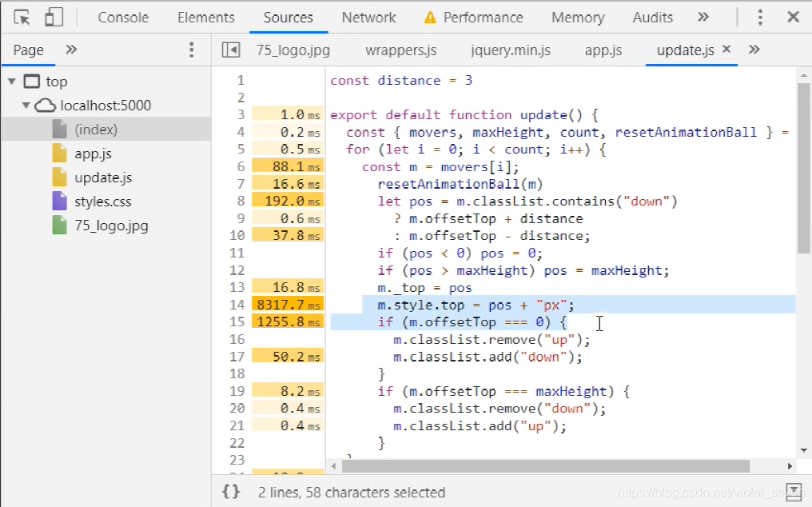Click the app.js yellow file icon

click(x=60, y=154)
